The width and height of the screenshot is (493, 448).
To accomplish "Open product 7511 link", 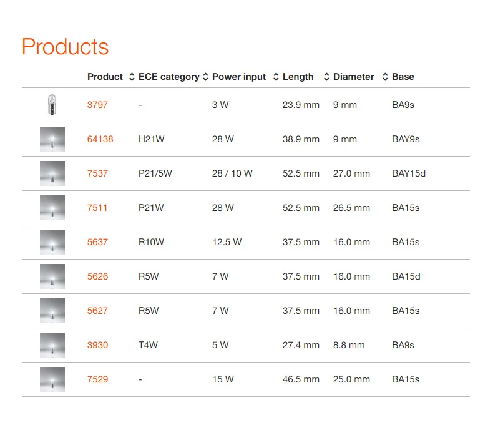I will pyautogui.click(x=97, y=208).
